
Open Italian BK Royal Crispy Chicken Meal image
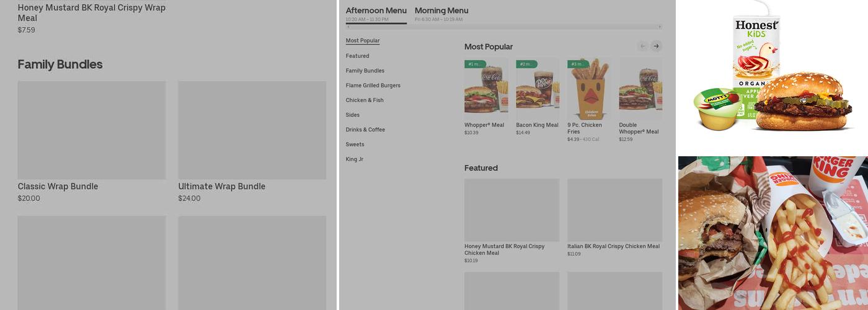(x=614, y=210)
